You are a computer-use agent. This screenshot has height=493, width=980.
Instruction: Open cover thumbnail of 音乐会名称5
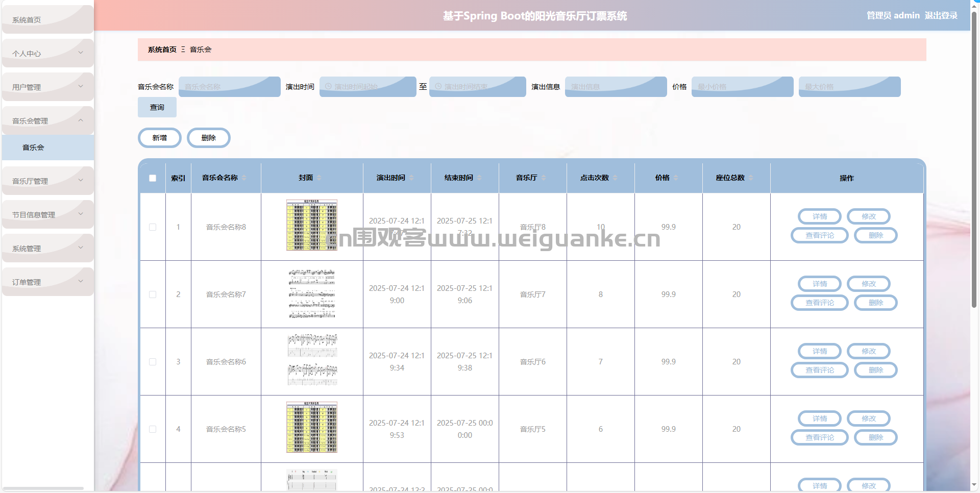[x=312, y=427]
